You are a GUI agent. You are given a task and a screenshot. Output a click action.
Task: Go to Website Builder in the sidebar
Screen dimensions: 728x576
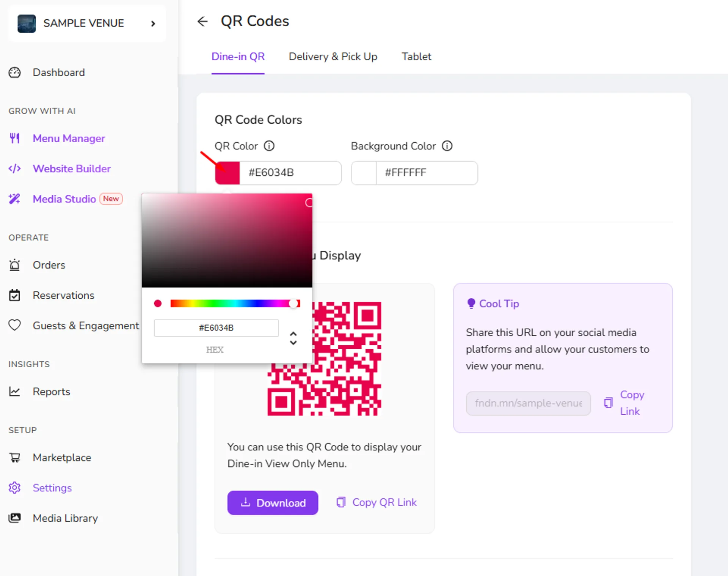pyautogui.click(x=72, y=168)
